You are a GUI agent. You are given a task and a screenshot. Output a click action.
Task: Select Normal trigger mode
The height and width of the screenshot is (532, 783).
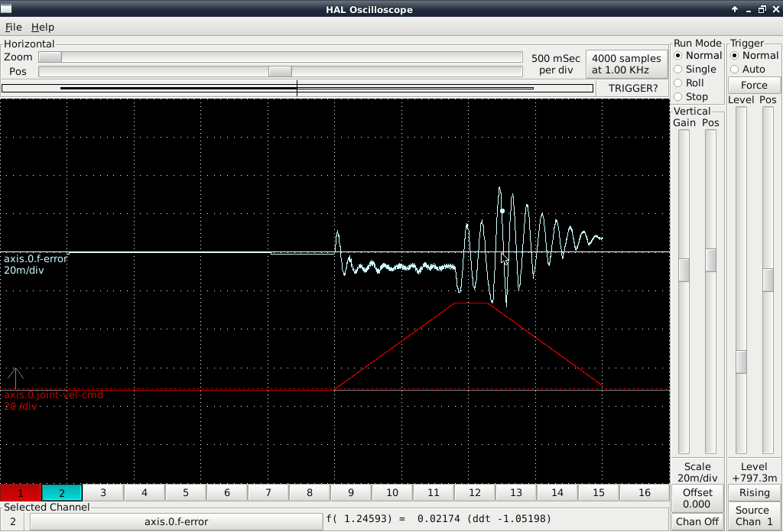pos(755,55)
